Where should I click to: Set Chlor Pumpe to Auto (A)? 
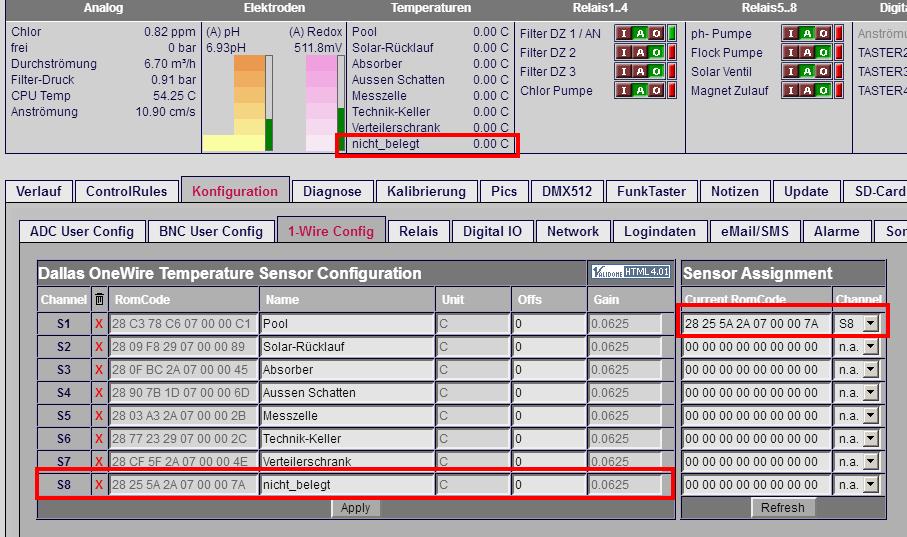click(x=640, y=90)
